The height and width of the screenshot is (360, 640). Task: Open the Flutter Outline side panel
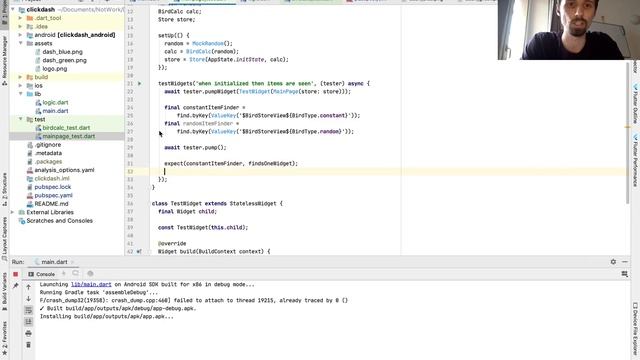(x=635, y=104)
